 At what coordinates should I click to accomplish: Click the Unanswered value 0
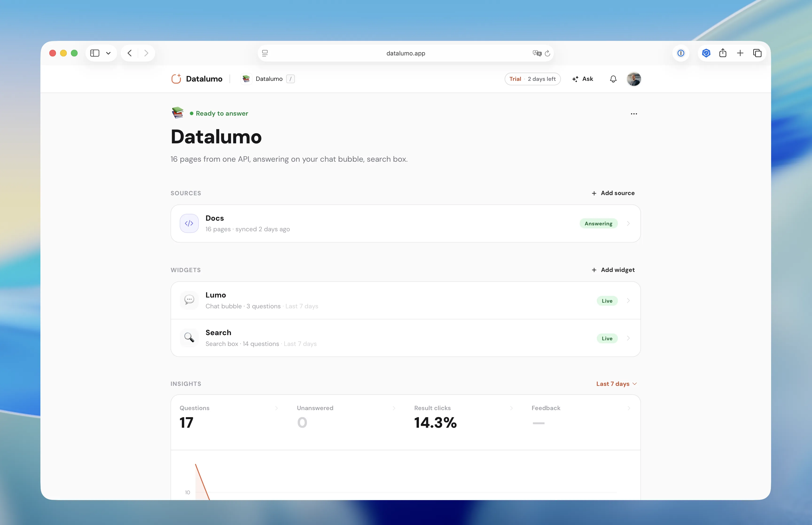(x=302, y=423)
